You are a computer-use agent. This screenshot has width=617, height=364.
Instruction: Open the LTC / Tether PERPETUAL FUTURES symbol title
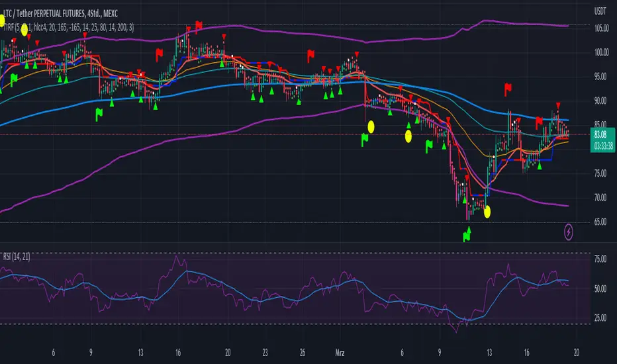click(x=61, y=14)
